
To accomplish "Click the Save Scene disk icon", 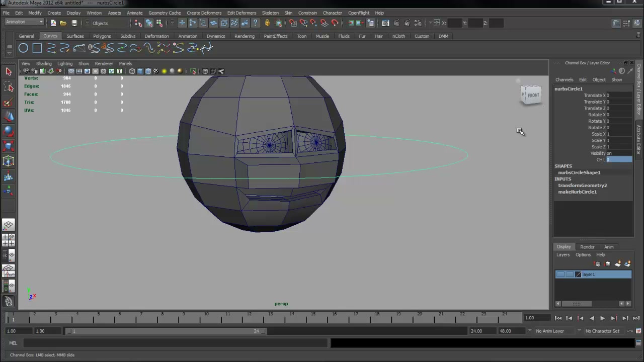I will pyautogui.click(x=74, y=23).
